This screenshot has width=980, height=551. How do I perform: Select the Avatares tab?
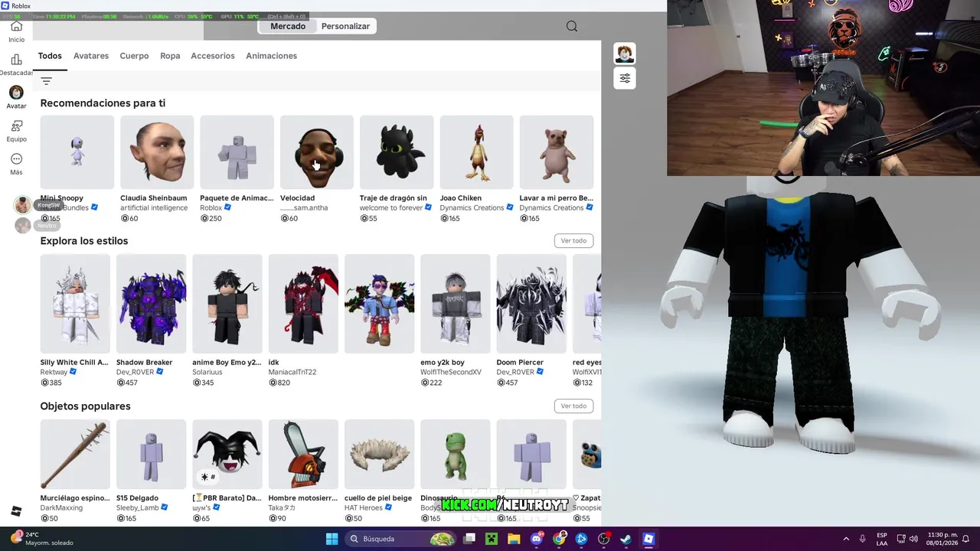click(x=91, y=56)
